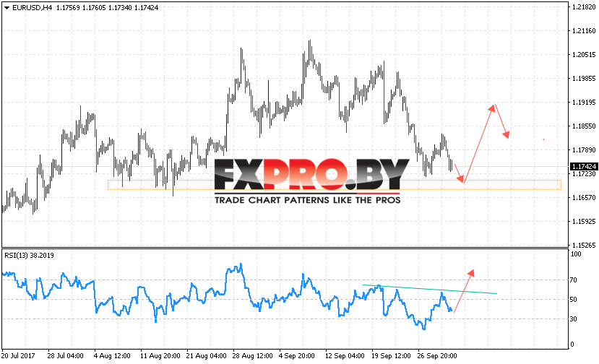
Task: Click the RSI level 50 label
Action: pyautogui.click(x=574, y=300)
